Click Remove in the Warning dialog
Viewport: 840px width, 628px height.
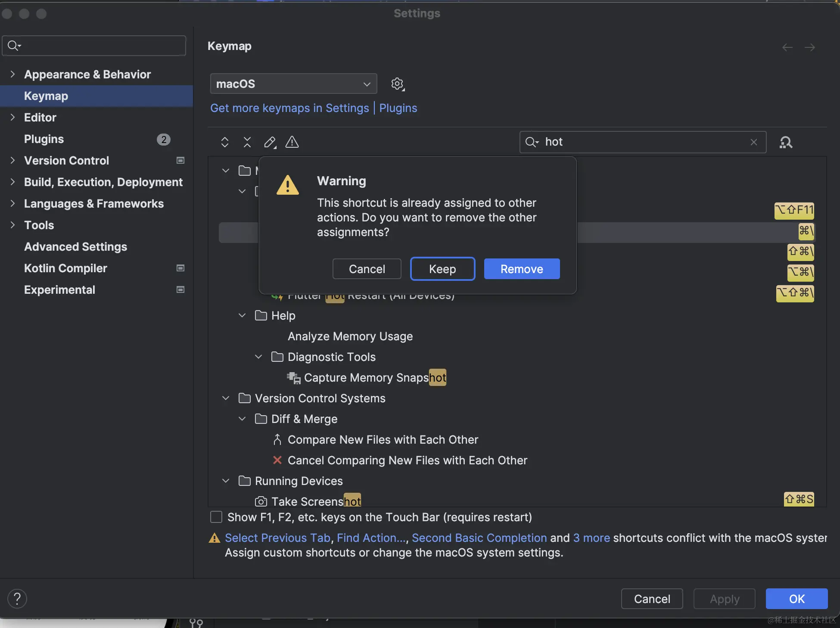[522, 269]
